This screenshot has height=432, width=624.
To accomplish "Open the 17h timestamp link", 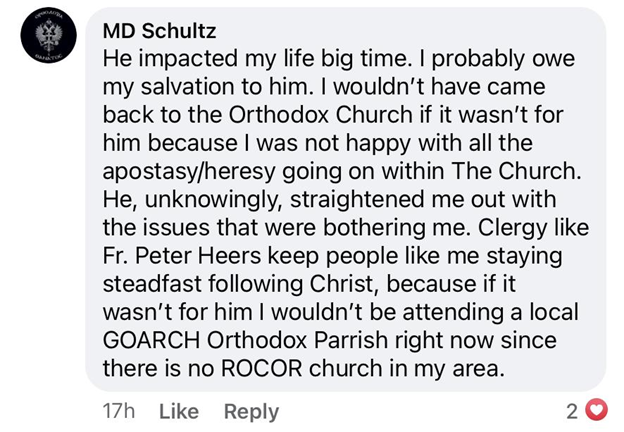I will click(x=118, y=411).
